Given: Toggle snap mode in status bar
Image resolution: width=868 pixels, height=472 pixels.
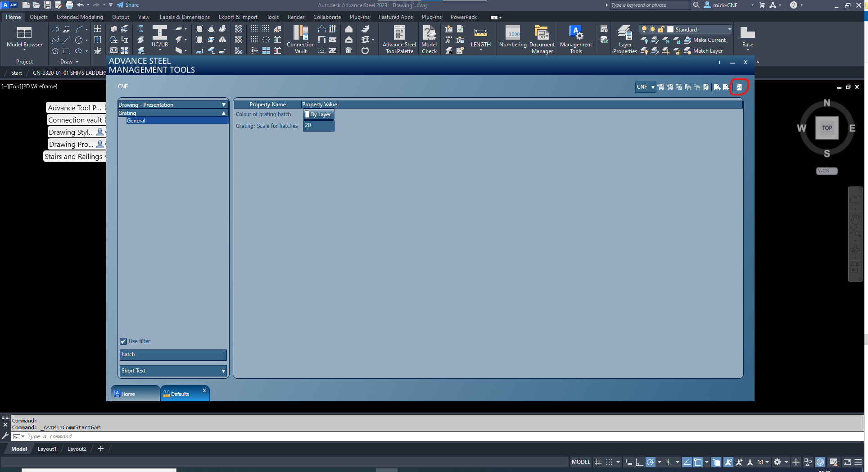Looking at the screenshot, I should pos(609,462).
